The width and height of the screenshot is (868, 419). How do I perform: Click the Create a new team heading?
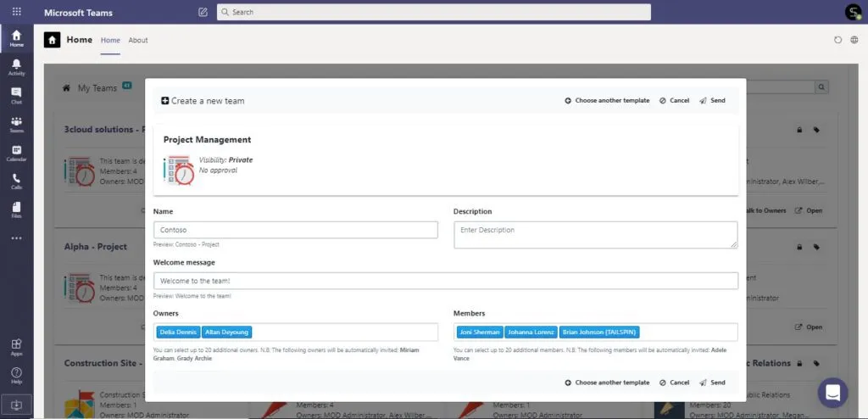[x=208, y=101]
